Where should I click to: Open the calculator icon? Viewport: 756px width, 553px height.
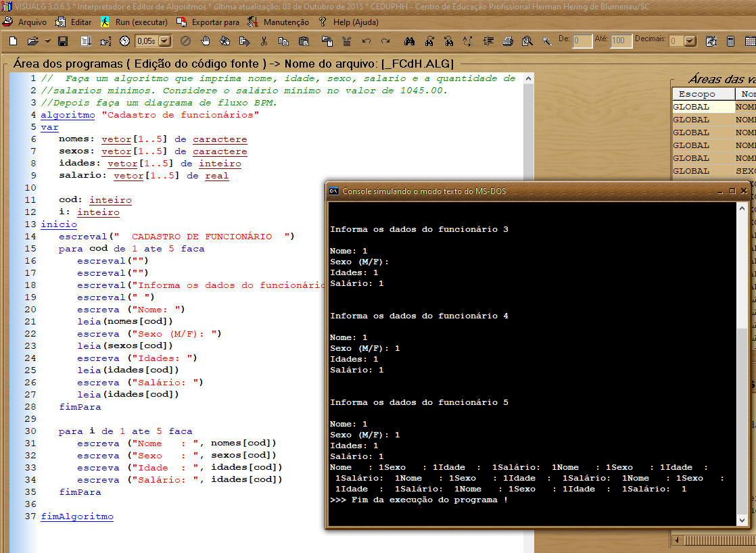[731, 41]
